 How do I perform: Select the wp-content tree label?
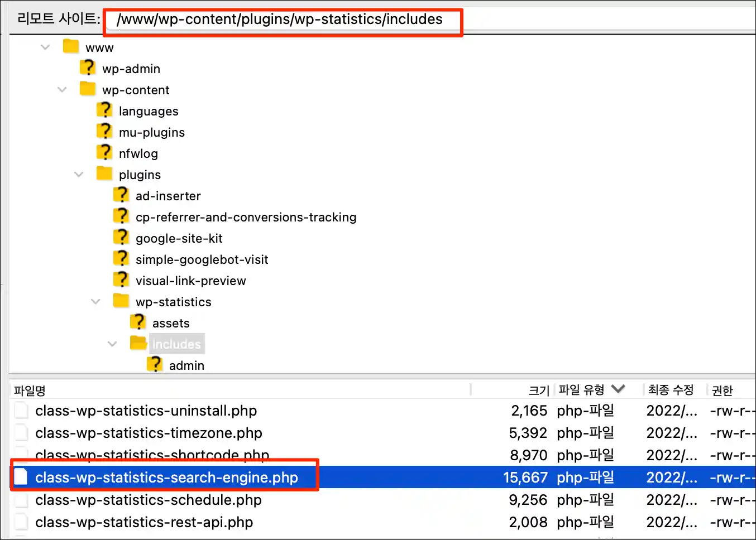pyautogui.click(x=136, y=90)
